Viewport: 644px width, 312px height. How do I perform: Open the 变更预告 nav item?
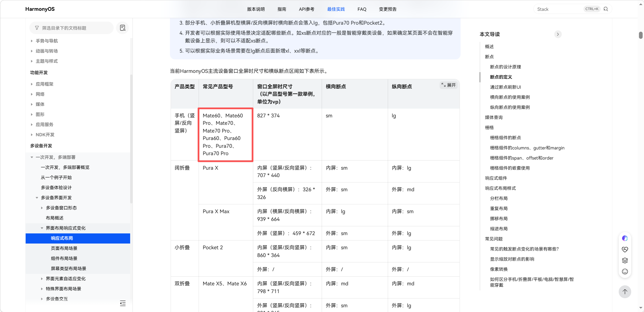click(x=388, y=9)
